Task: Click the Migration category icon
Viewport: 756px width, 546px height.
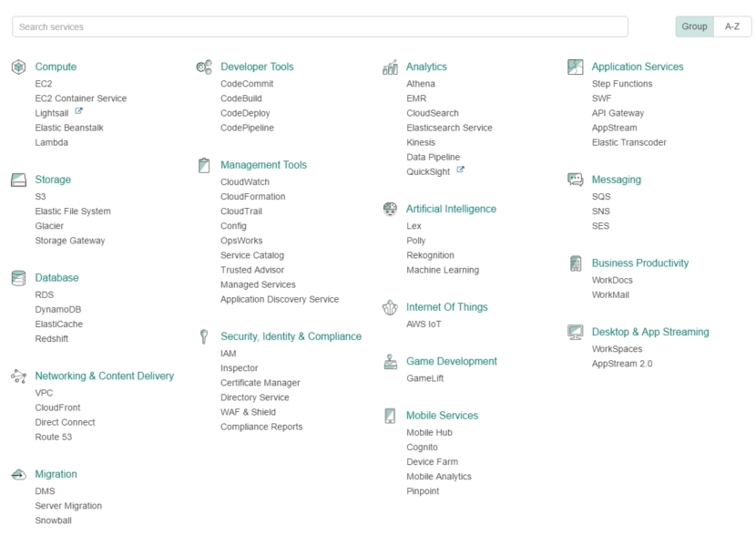Action: 18,475
